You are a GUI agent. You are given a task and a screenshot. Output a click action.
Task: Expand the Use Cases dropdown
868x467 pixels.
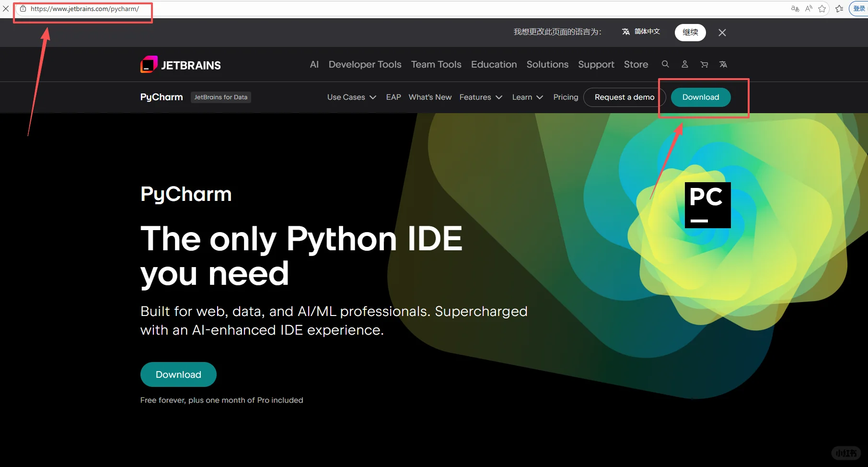pyautogui.click(x=352, y=97)
